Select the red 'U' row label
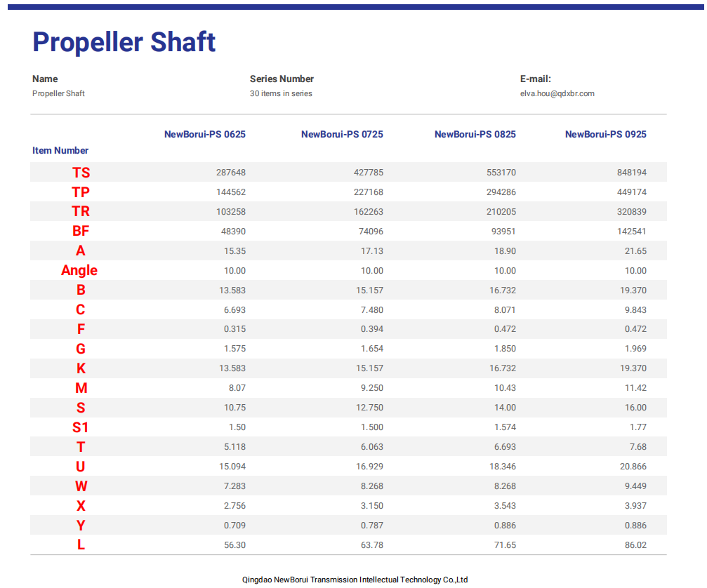Image resolution: width=707 pixels, height=588 pixels. 80,467
